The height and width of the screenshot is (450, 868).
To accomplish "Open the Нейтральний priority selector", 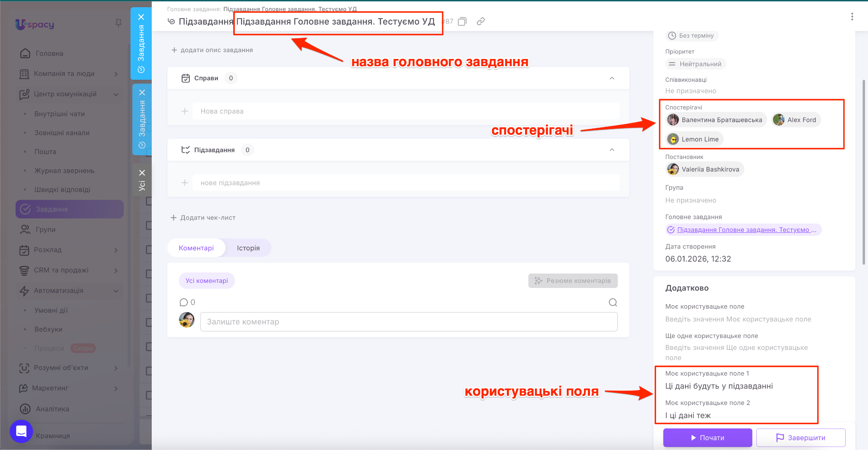I will click(x=696, y=64).
